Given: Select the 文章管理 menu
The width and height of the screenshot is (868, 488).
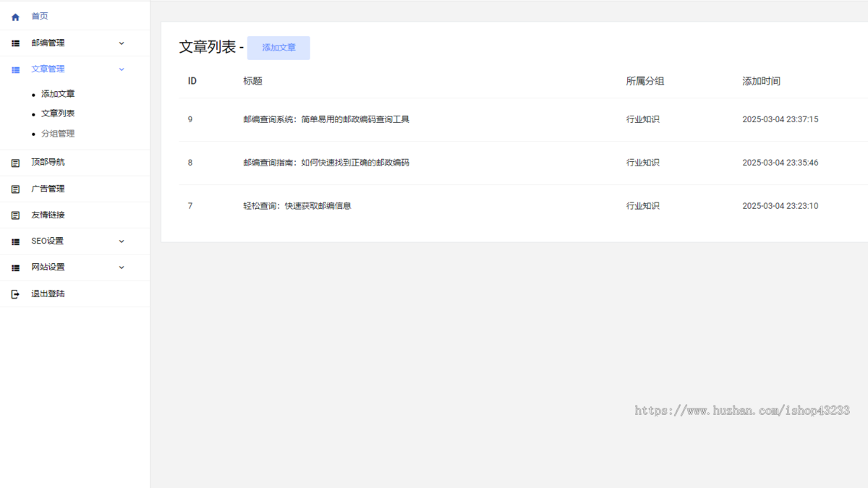Looking at the screenshot, I should click(x=48, y=69).
